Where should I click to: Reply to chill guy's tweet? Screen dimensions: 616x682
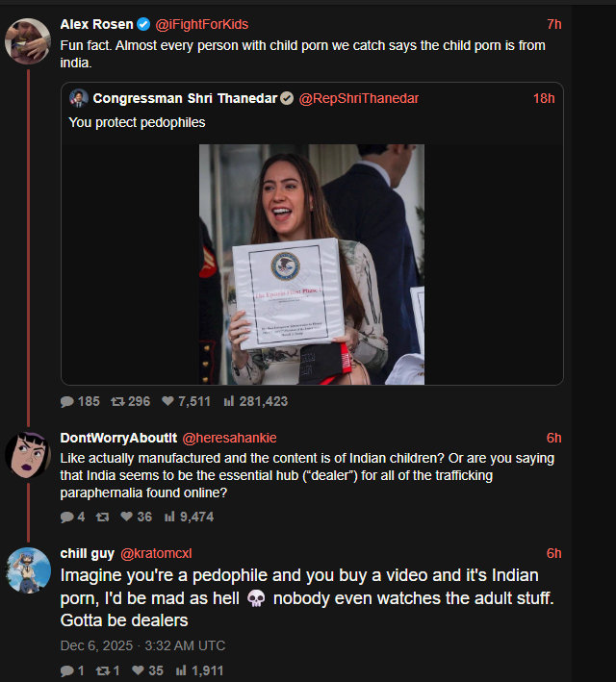[67, 670]
